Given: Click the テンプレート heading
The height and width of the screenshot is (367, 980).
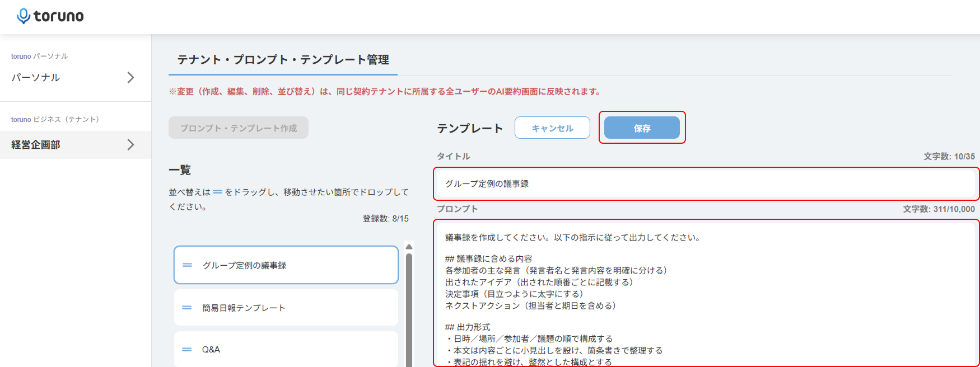Looking at the screenshot, I should [x=470, y=129].
